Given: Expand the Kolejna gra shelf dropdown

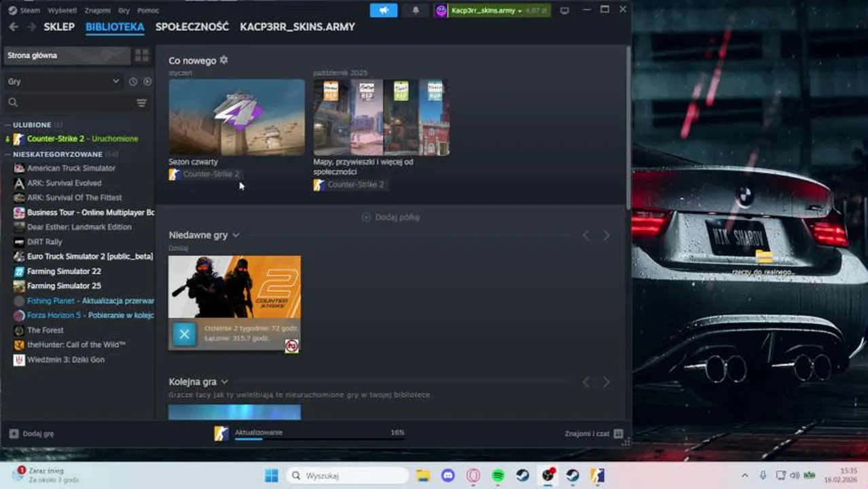Looking at the screenshot, I should [x=225, y=382].
